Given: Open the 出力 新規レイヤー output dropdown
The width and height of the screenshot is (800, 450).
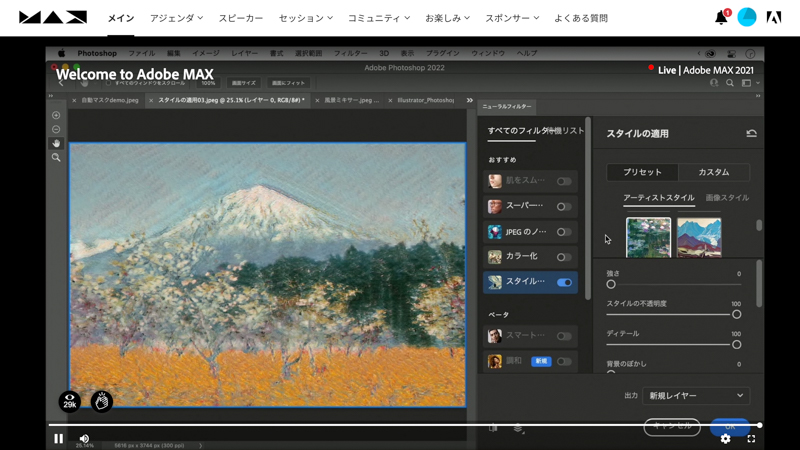Looking at the screenshot, I should (x=696, y=395).
